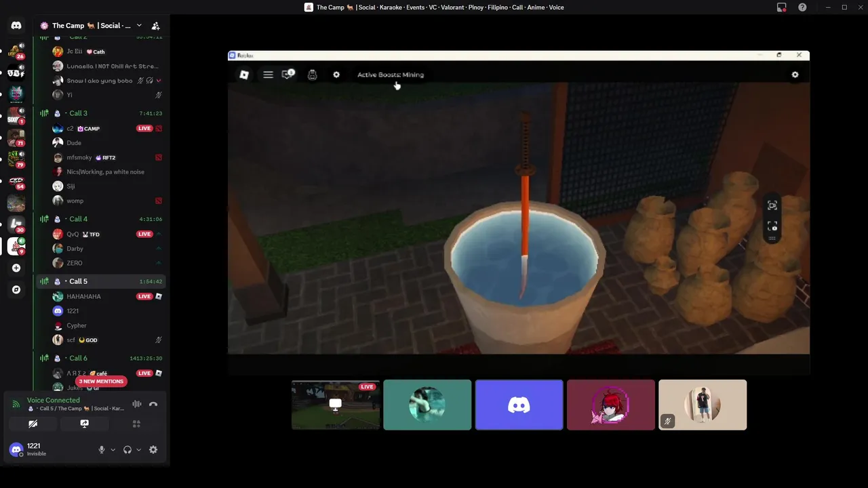Share your screen from voice panel

(x=85, y=424)
